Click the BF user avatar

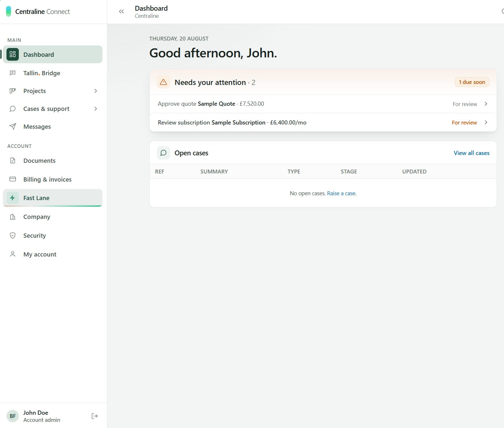(13, 416)
